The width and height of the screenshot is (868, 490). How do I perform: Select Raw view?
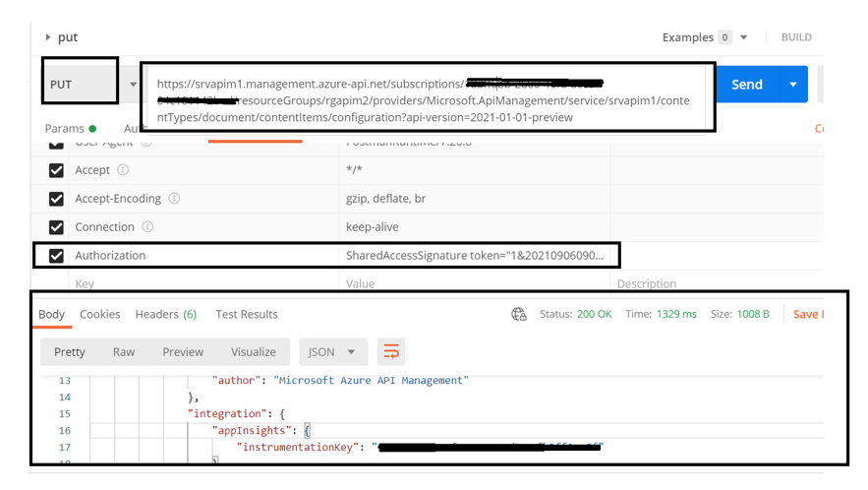coord(124,352)
